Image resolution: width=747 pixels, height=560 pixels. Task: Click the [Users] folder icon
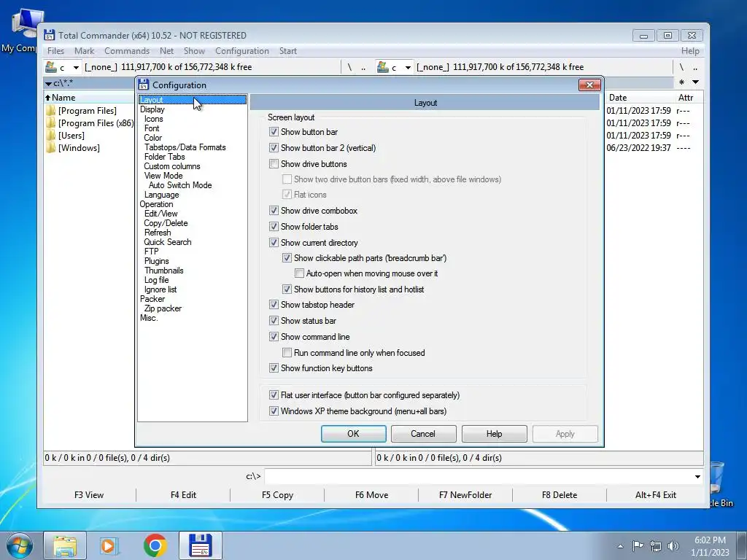click(x=51, y=135)
